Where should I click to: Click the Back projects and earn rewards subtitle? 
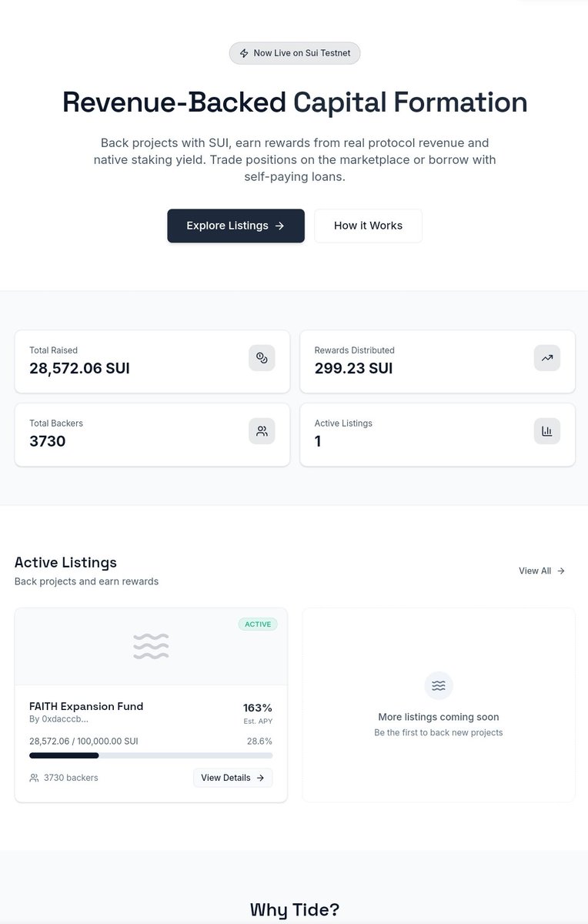[86, 581]
